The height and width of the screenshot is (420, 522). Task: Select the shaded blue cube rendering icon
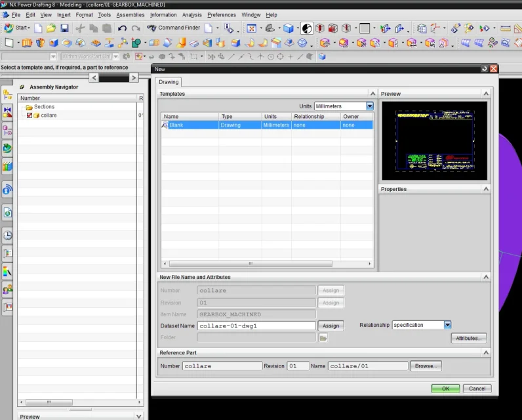click(x=289, y=29)
